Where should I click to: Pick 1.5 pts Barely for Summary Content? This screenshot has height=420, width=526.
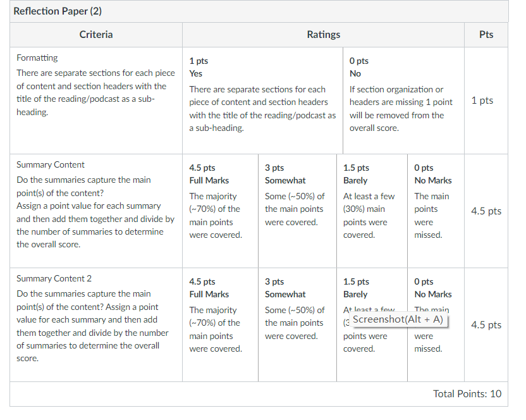pyautogui.click(x=372, y=211)
